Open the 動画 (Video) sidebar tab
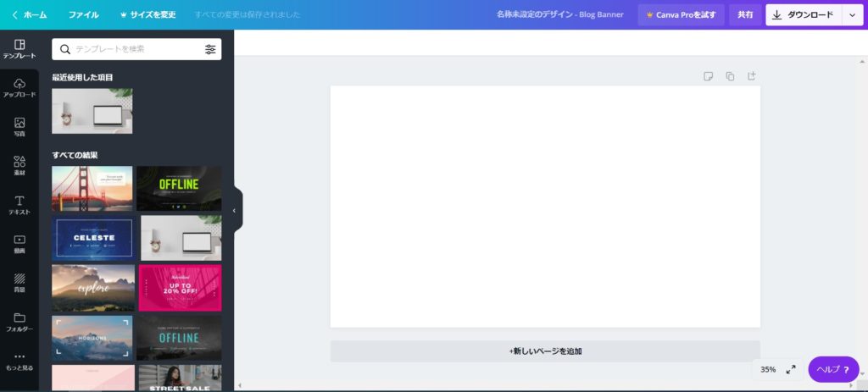This screenshot has height=392, width=868. 19,245
